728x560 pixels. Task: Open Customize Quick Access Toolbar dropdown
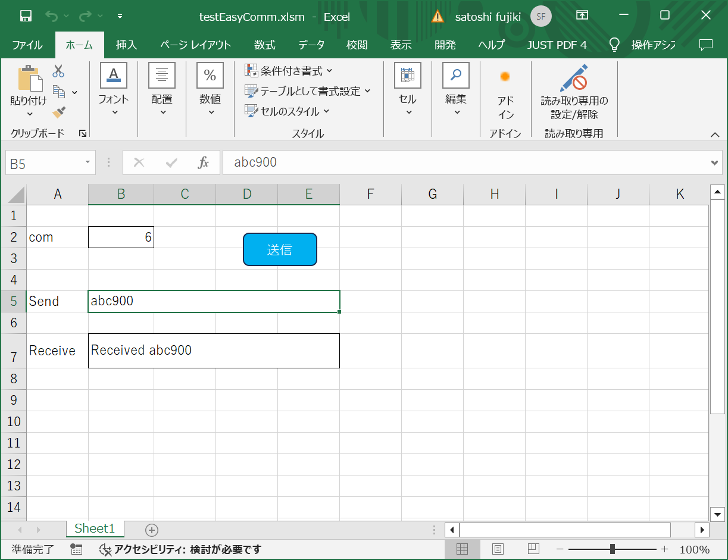[x=120, y=17]
